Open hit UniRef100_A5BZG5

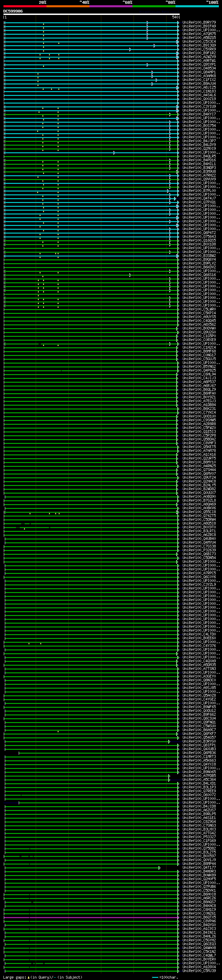pos(199,38)
